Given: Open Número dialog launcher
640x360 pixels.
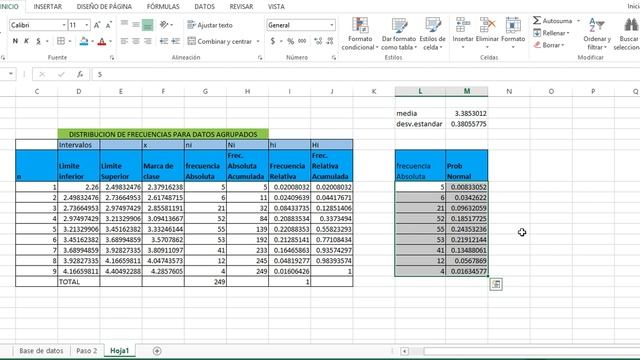Looking at the screenshot, I should tap(333, 58).
